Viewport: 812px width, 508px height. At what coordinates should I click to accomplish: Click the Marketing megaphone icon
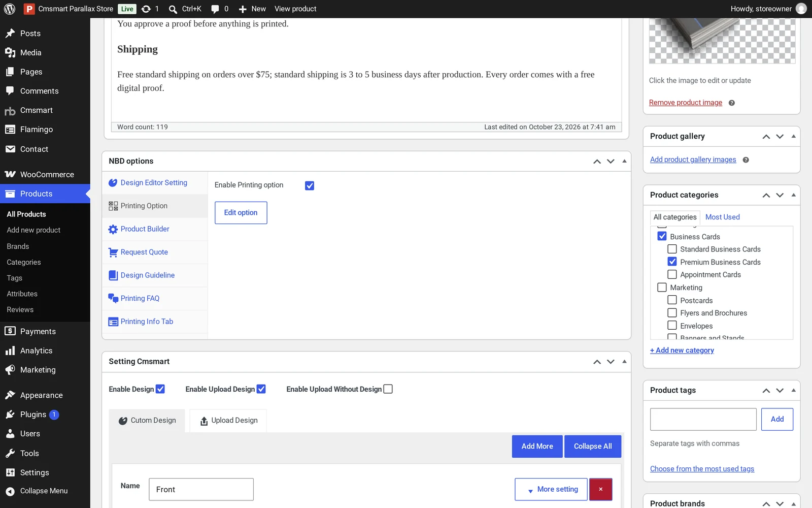click(x=10, y=370)
